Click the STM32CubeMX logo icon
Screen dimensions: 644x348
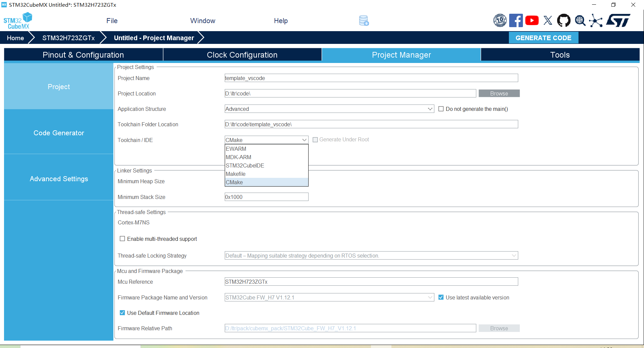coord(18,21)
